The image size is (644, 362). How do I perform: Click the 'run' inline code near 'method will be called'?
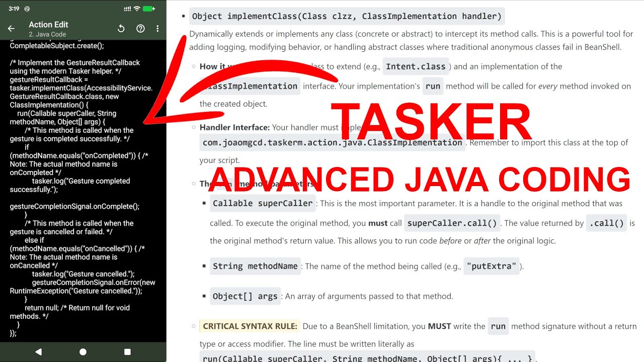pos(433,86)
